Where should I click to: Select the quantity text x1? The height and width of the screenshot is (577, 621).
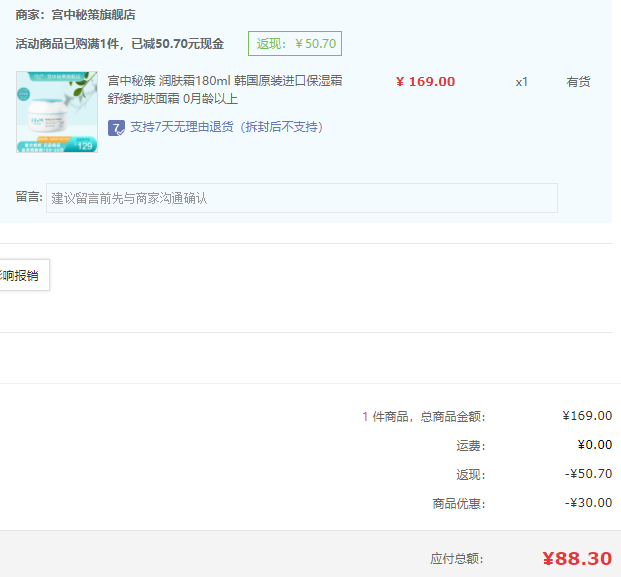(522, 82)
